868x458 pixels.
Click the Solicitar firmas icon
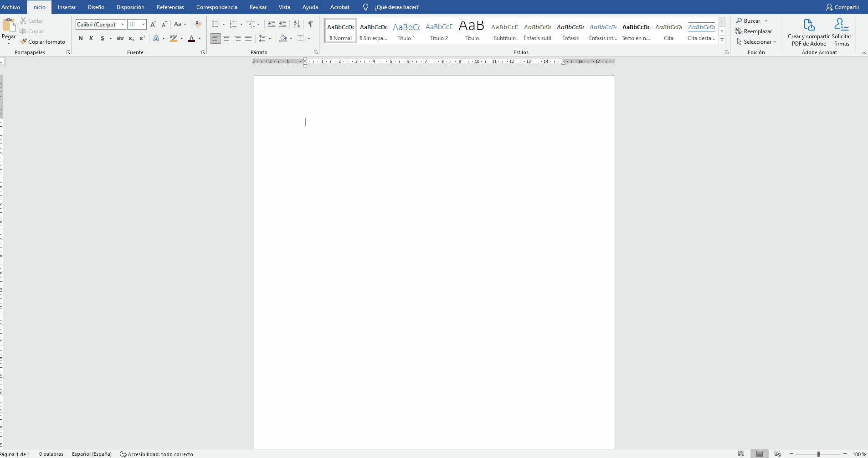click(842, 24)
